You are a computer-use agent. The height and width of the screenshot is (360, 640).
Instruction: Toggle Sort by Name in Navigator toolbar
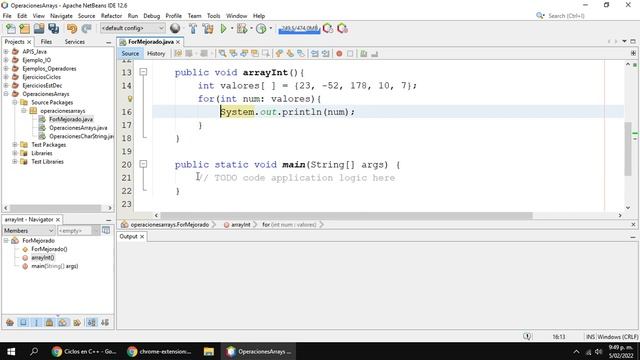(x=91, y=322)
